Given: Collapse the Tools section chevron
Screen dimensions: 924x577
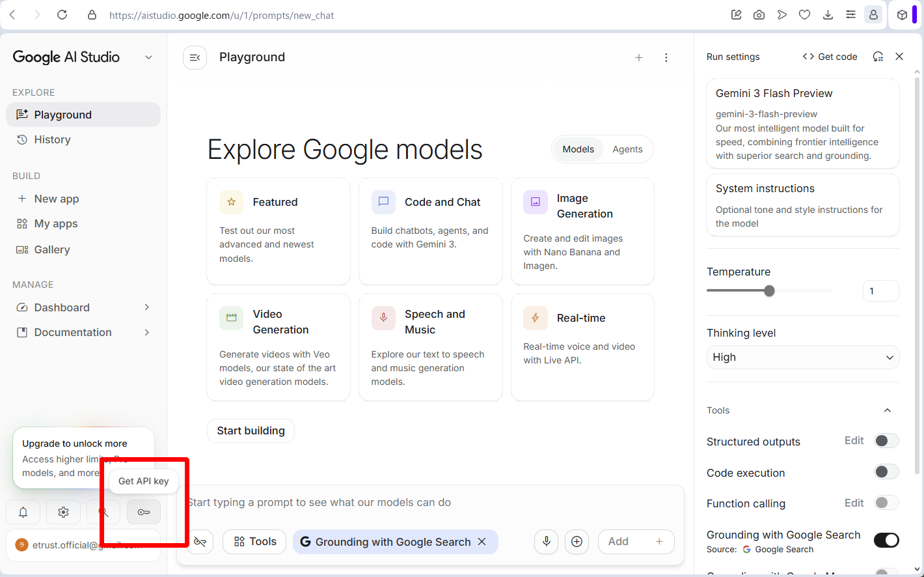Looking at the screenshot, I should coord(887,410).
